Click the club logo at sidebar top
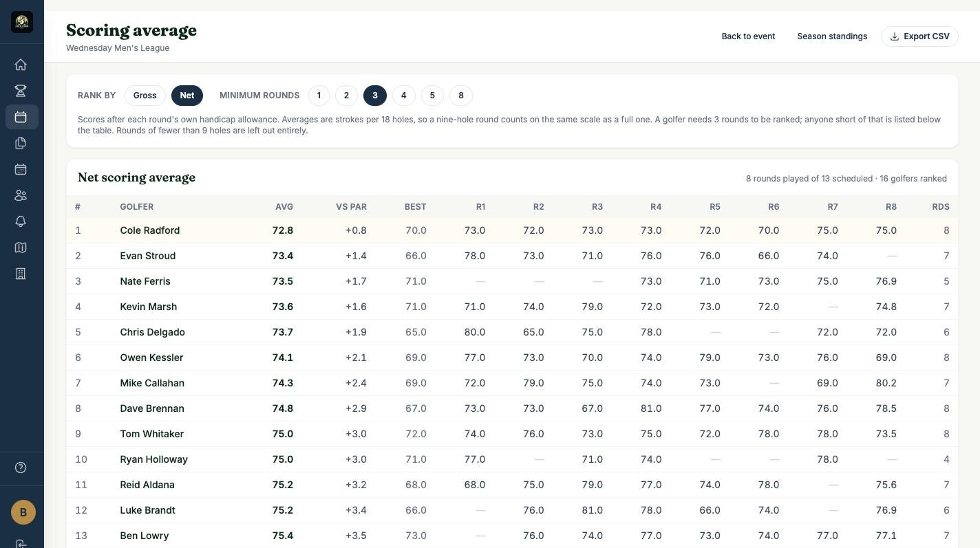 (x=22, y=22)
